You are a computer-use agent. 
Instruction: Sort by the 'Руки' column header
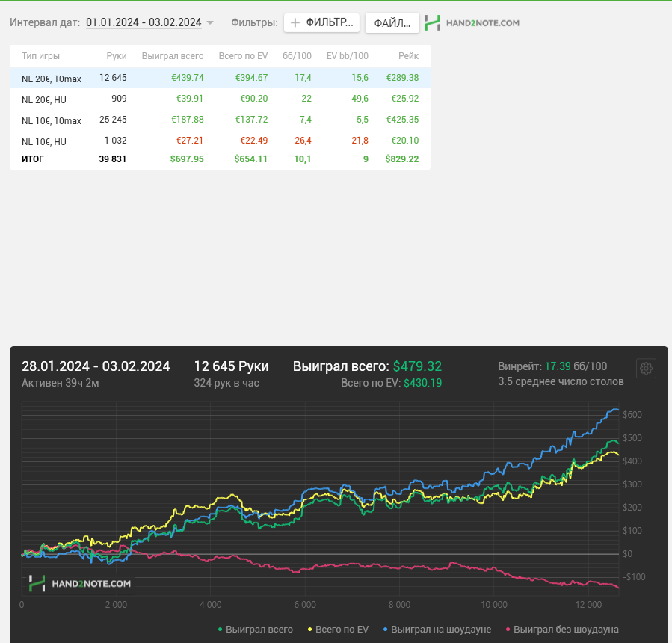coord(117,56)
